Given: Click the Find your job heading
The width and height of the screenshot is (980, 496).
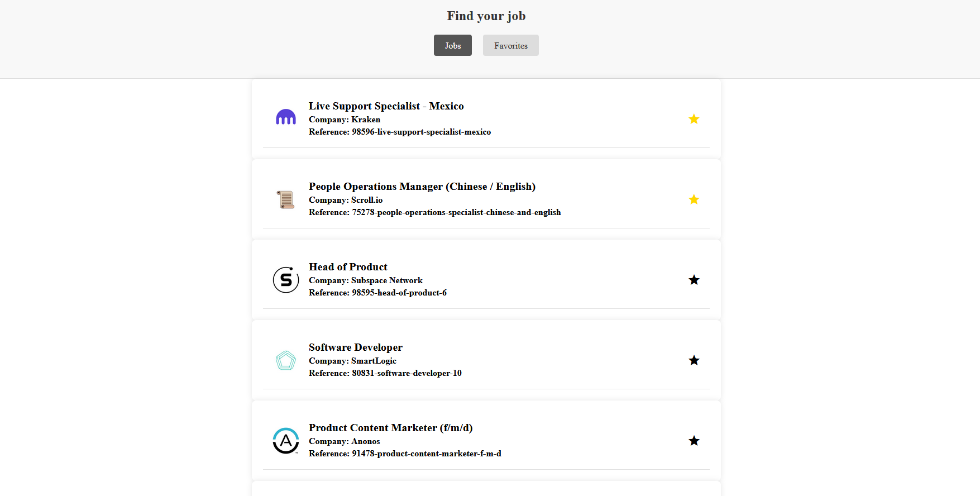Looking at the screenshot, I should (x=486, y=16).
